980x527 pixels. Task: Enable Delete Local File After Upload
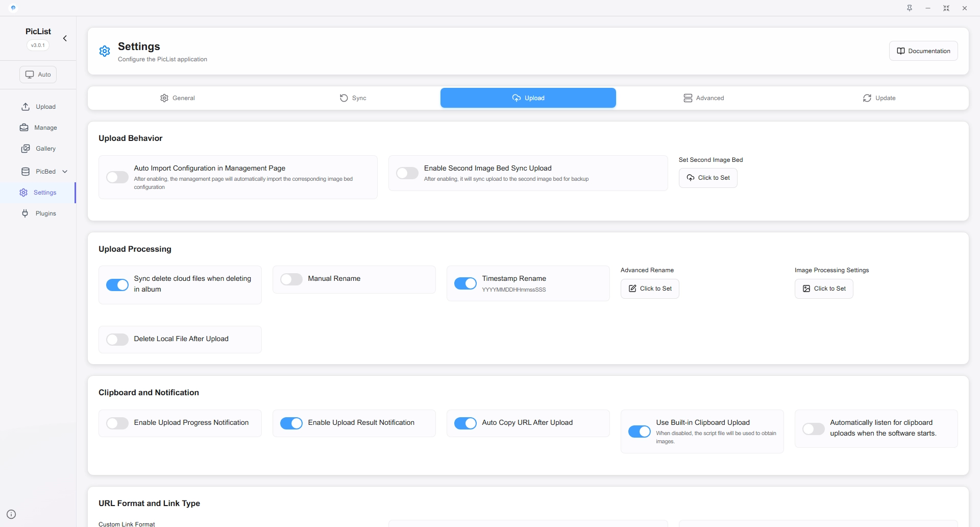click(x=117, y=340)
